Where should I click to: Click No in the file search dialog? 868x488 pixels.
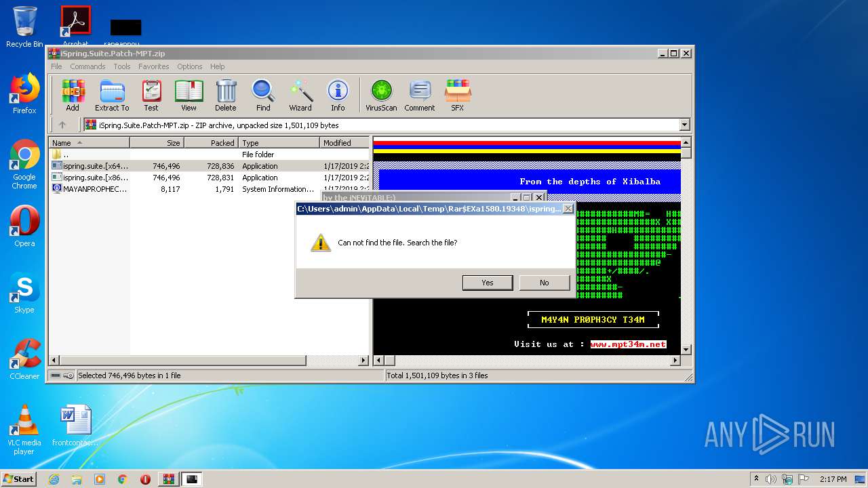[x=545, y=283]
